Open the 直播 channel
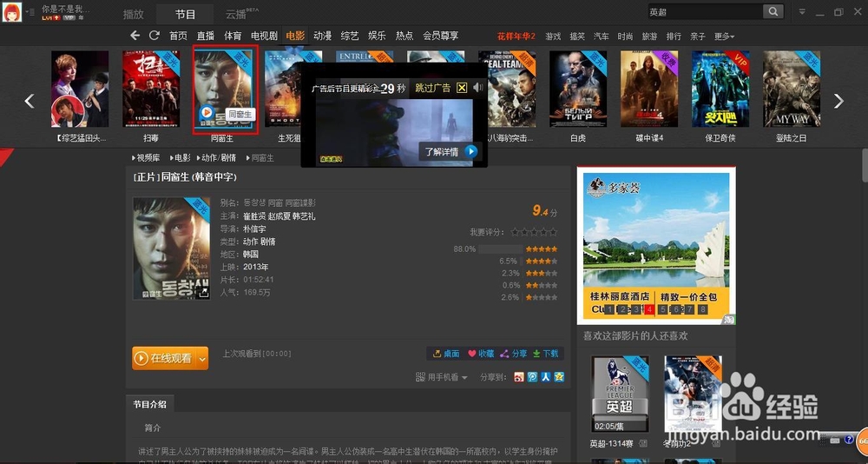The width and height of the screenshot is (868, 464). coord(206,36)
